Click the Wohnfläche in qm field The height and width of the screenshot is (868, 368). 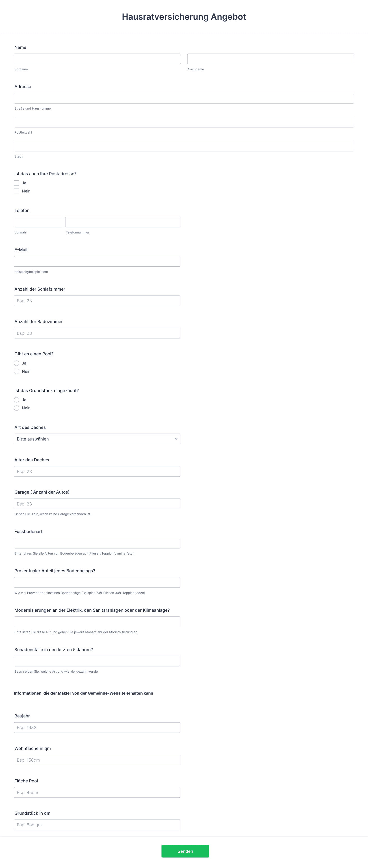point(97,760)
